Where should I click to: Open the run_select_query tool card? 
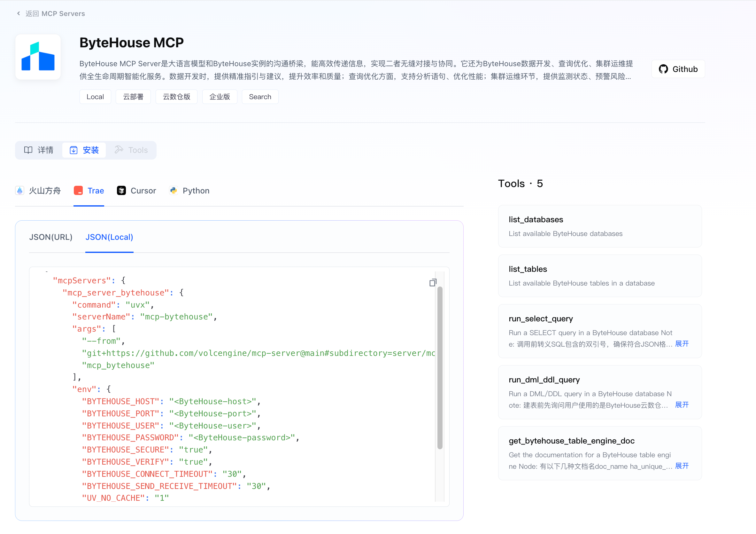point(600,331)
